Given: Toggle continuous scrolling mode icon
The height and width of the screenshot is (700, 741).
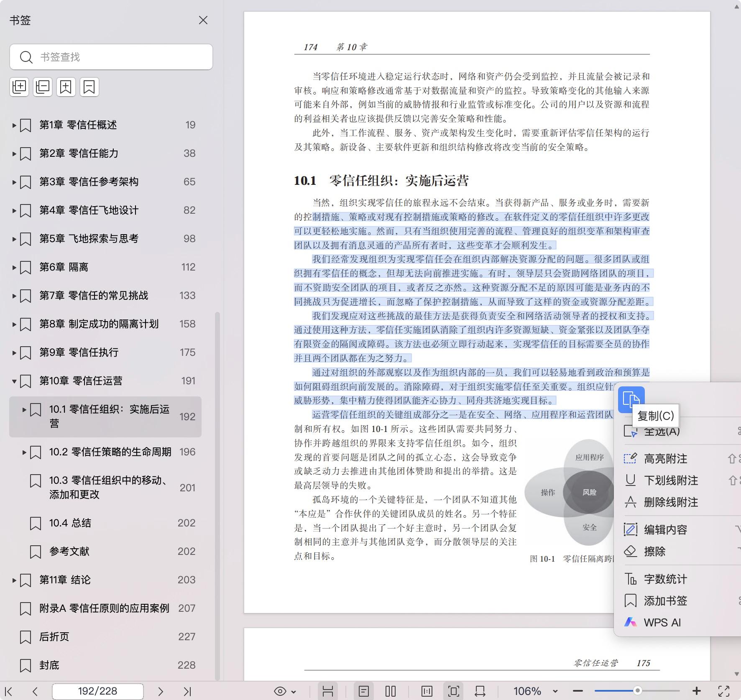Looking at the screenshot, I should (x=328, y=691).
